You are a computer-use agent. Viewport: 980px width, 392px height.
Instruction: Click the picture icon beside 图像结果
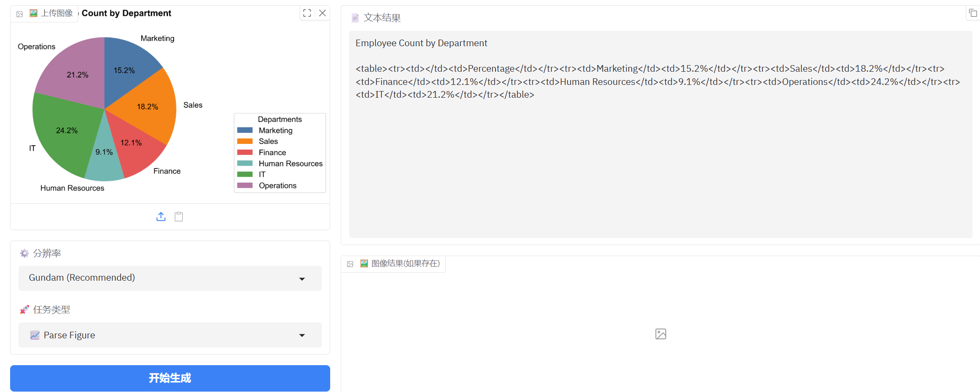364,264
